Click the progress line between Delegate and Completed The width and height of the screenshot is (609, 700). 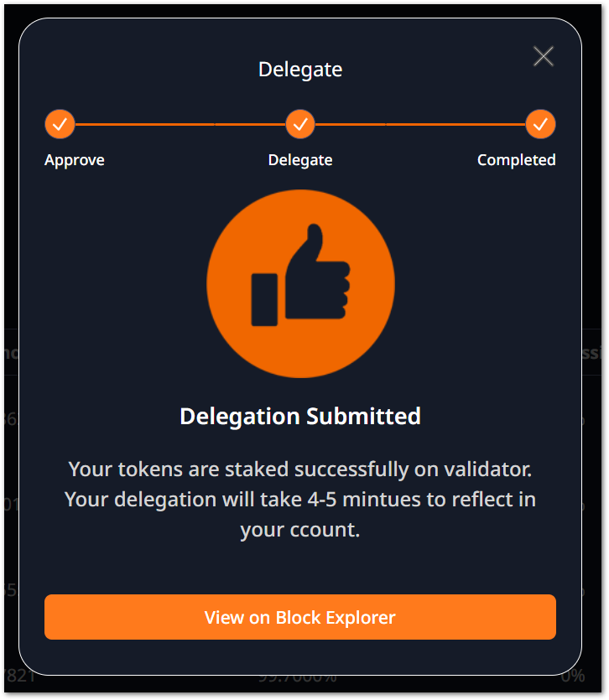pos(420,125)
